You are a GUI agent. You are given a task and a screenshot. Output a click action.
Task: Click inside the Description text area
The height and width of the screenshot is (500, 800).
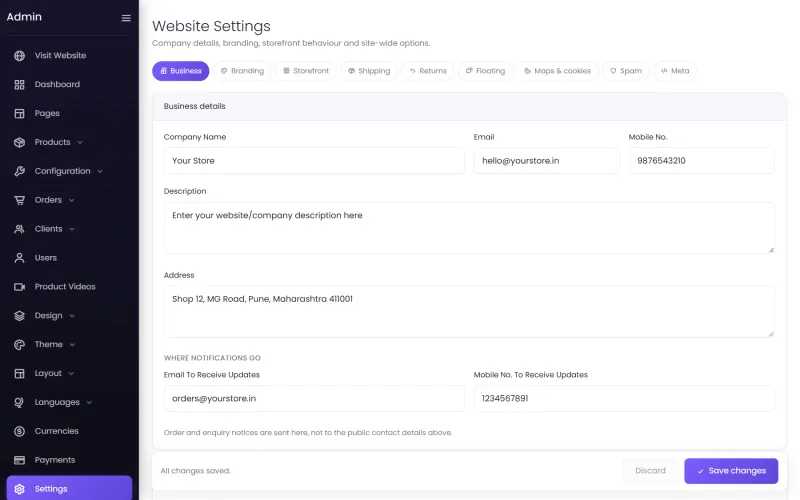pos(469,228)
